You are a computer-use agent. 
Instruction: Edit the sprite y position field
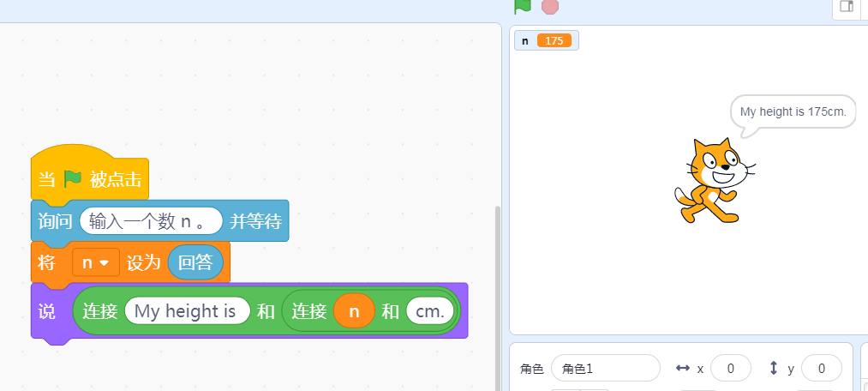point(822,369)
